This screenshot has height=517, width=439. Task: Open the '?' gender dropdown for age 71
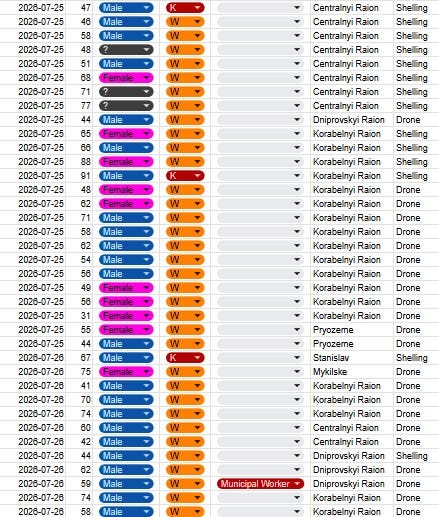click(x=126, y=92)
